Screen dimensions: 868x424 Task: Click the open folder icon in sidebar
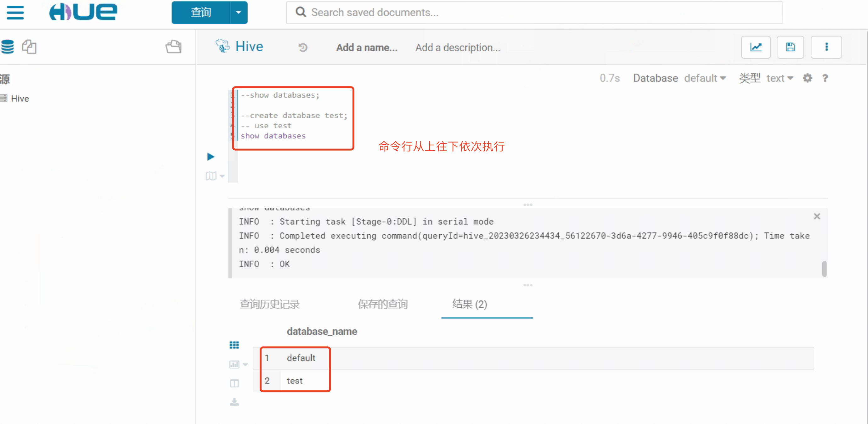click(173, 47)
